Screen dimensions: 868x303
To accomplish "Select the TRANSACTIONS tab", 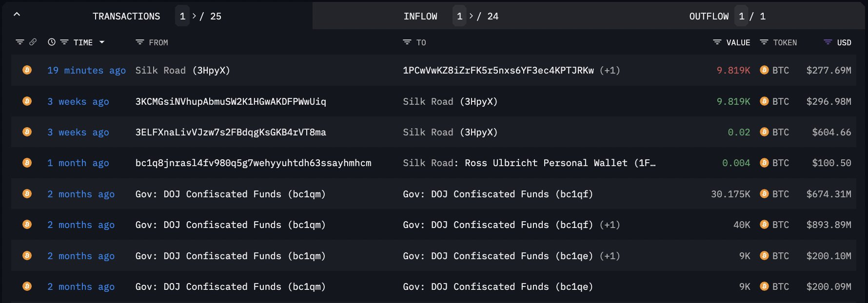I will click(x=126, y=16).
